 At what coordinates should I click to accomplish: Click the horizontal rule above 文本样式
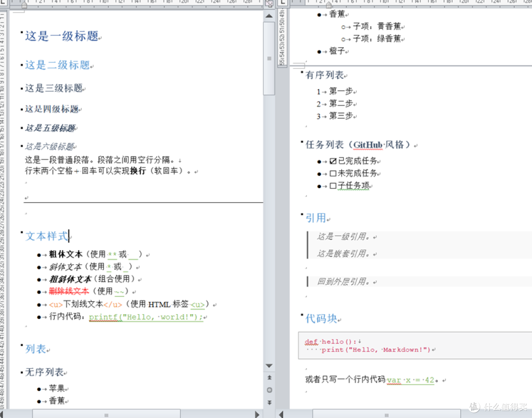point(143,203)
